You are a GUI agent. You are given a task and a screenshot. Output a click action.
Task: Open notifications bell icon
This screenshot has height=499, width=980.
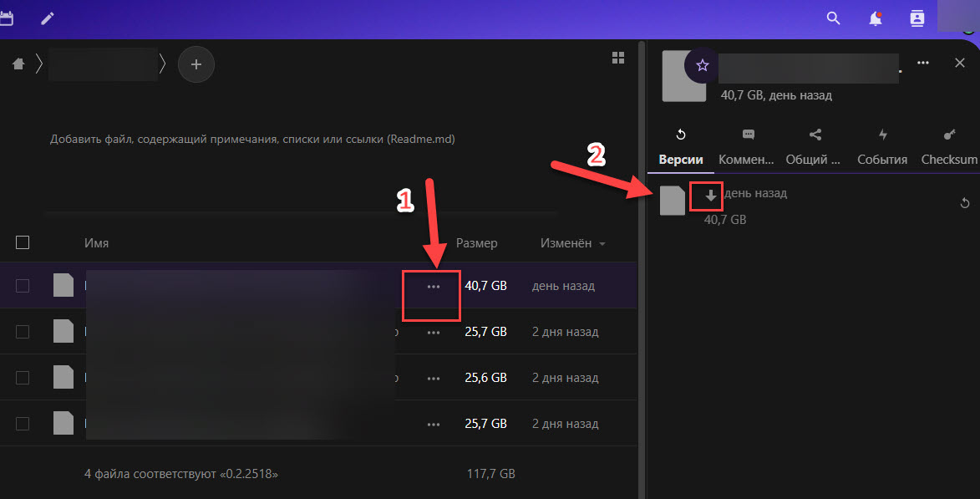[875, 18]
